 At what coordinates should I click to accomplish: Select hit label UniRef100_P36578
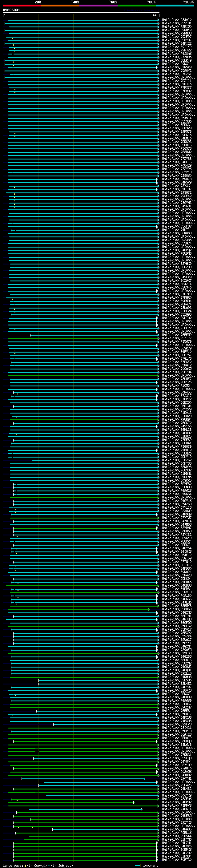(x=177, y=149)
